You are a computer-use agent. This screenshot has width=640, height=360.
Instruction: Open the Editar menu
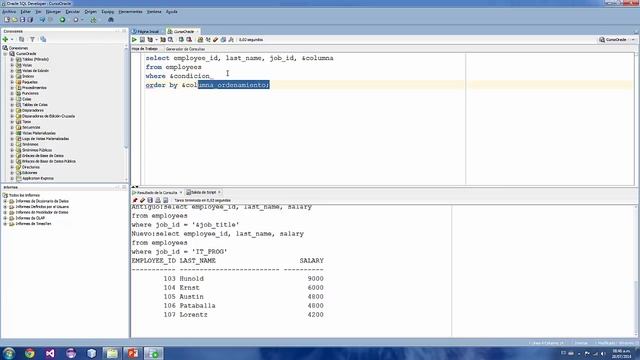point(25,11)
